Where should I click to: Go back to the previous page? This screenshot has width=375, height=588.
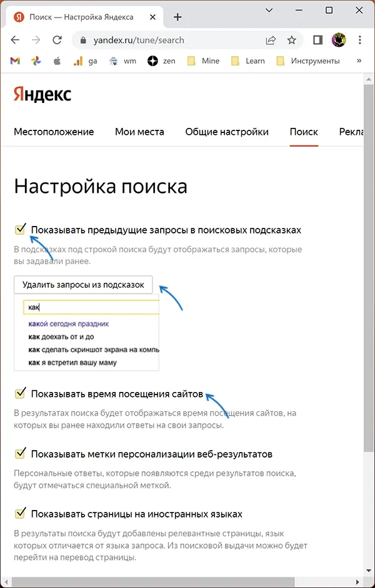pyautogui.click(x=15, y=40)
